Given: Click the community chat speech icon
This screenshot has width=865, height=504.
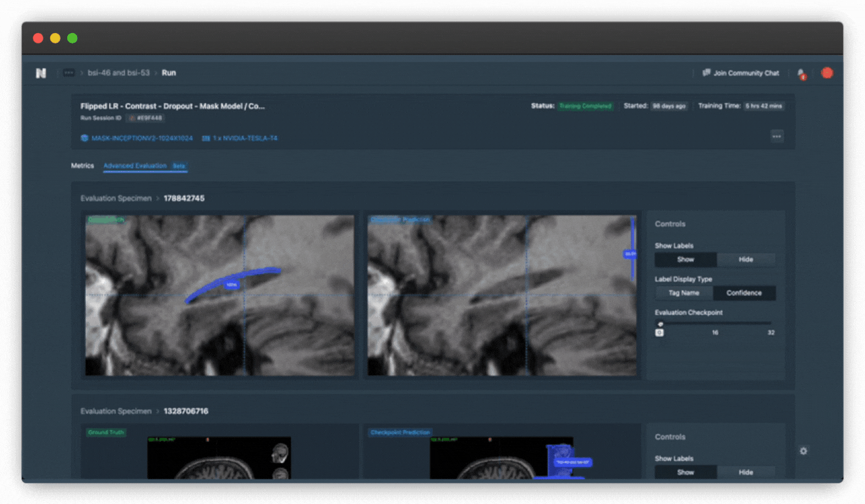Looking at the screenshot, I should (707, 73).
